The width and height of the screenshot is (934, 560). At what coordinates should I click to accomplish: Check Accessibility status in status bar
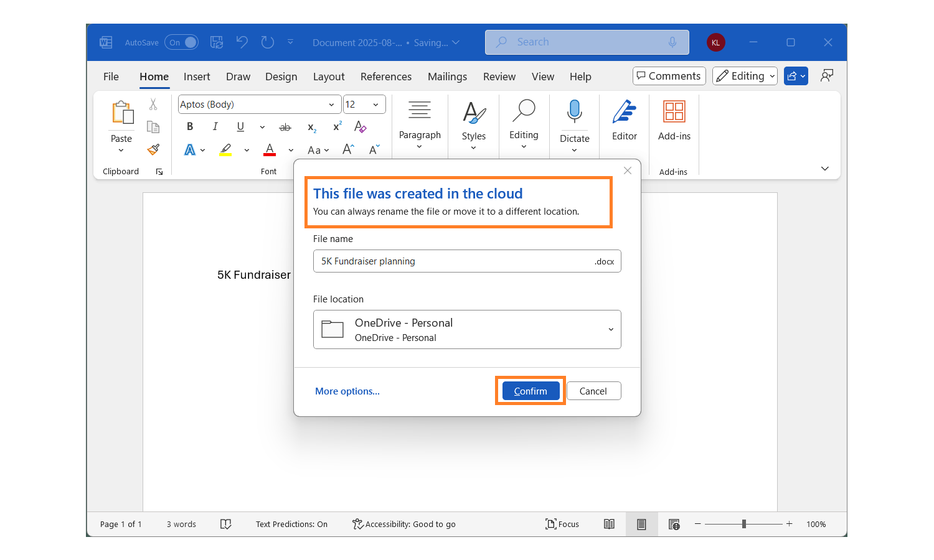click(x=403, y=524)
